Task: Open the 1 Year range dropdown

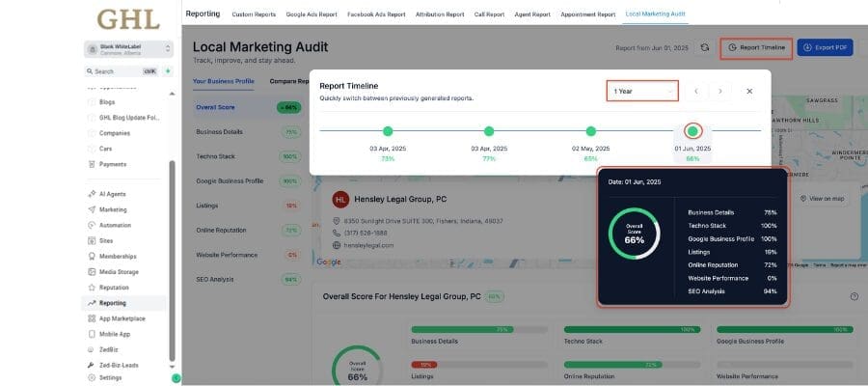Action: point(642,91)
